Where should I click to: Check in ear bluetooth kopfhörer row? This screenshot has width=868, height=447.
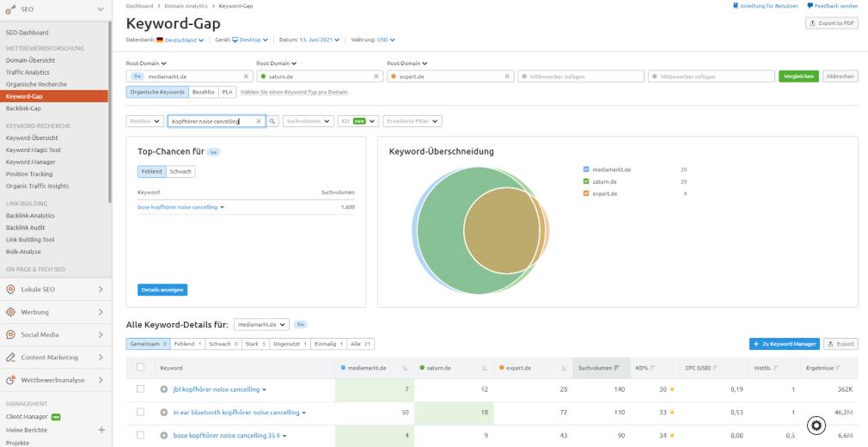click(x=141, y=412)
